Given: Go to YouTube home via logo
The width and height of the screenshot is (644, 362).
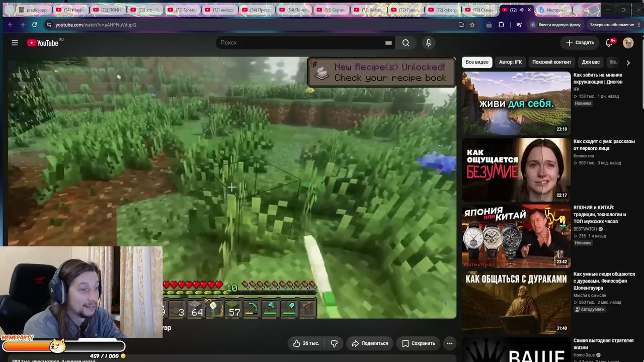Looking at the screenshot, I should [x=43, y=43].
